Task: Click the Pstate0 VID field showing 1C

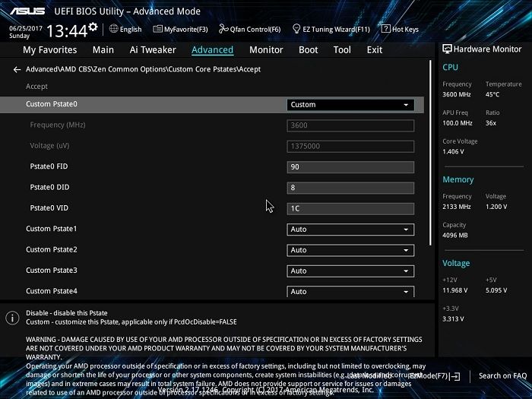Action: [x=350, y=209]
